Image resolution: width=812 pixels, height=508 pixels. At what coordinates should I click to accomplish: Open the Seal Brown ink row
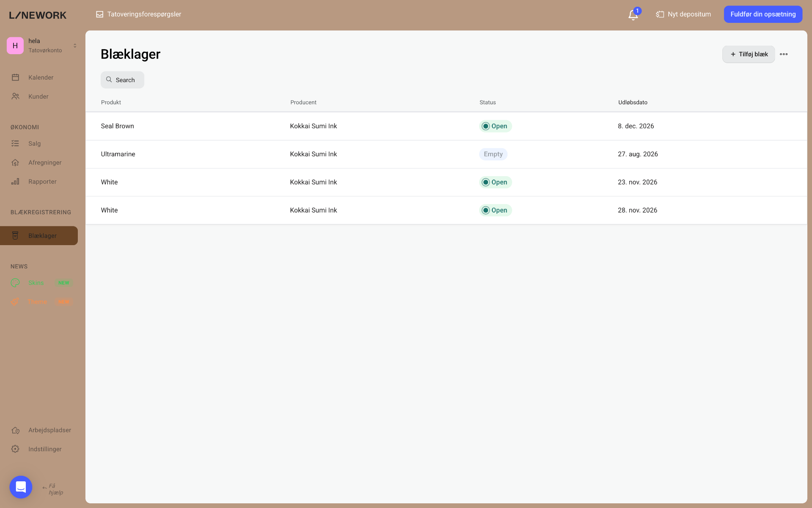point(446,126)
